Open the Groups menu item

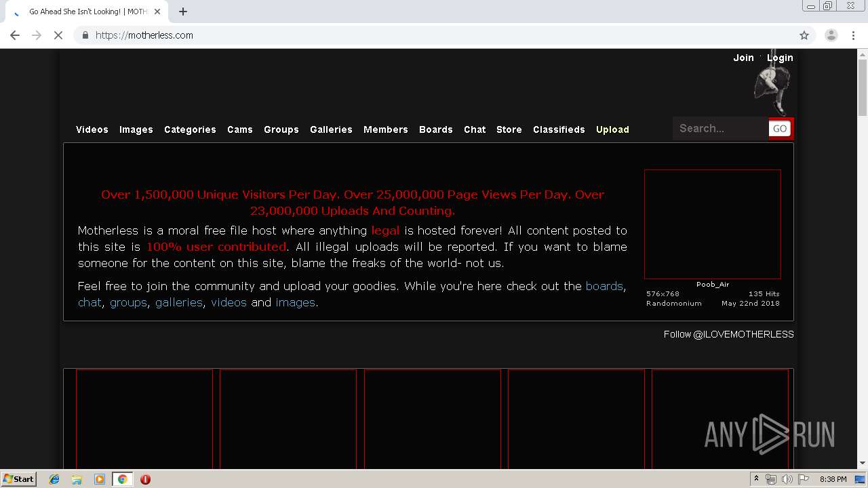(x=281, y=129)
